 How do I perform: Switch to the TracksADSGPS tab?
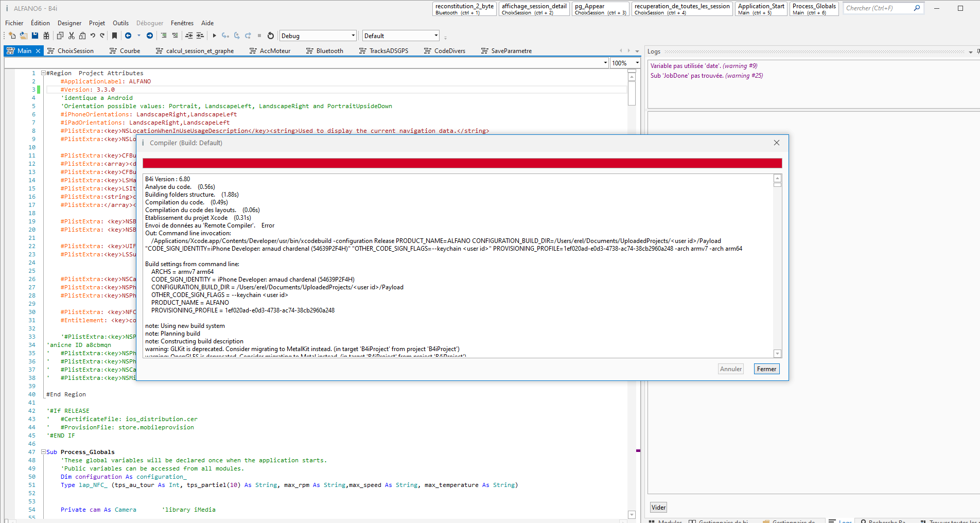point(384,51)
